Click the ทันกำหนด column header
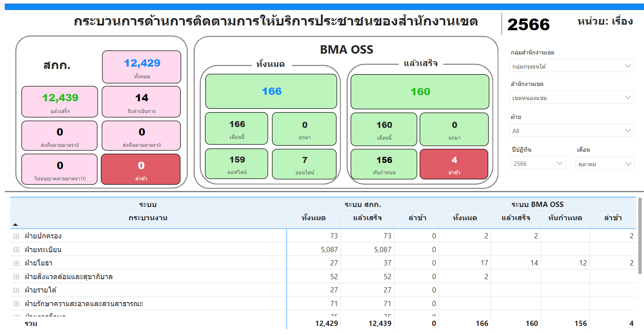Image resolution: width=644 pixels, height=334 pixels. coord(565,218)
